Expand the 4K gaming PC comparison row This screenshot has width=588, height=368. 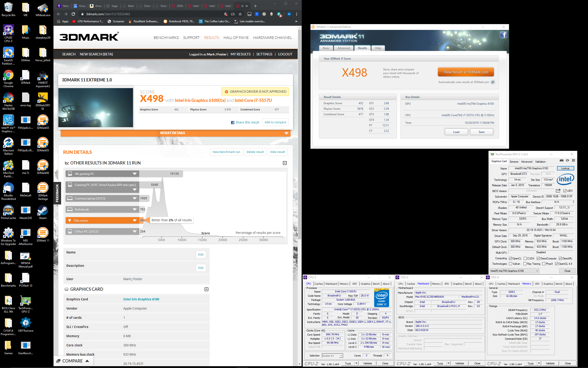102,174
